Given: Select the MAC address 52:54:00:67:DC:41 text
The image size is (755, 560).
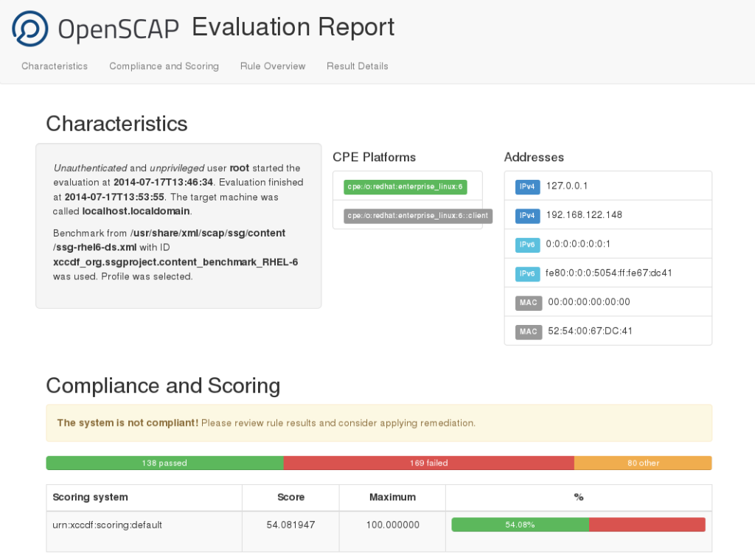Looking at the screenshot, I should coord(590,331).
